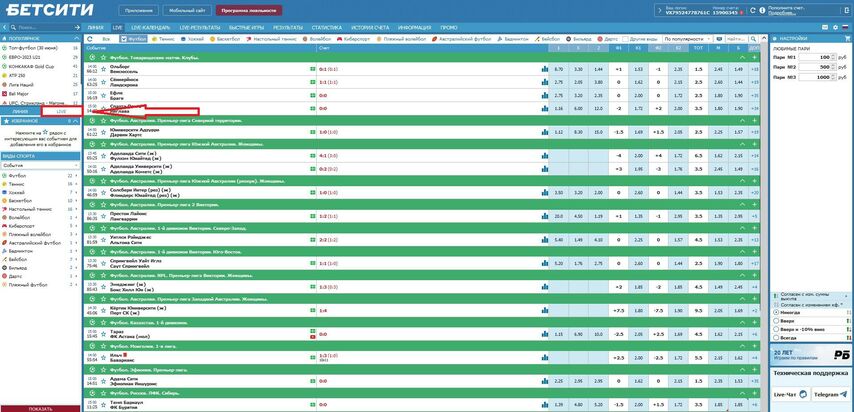The image size is (854, 412).
Task: Expand Теннис in sidebar sports list
Action: [x=76, y=184]
